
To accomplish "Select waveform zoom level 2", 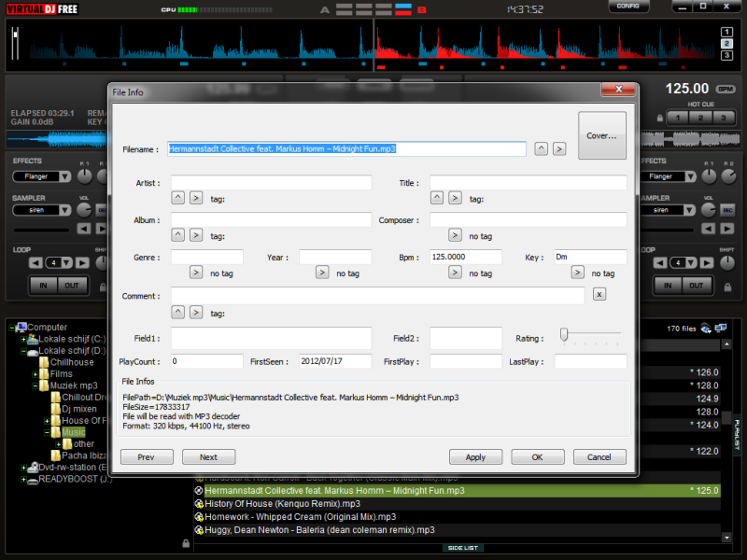I will click(726, 44).
